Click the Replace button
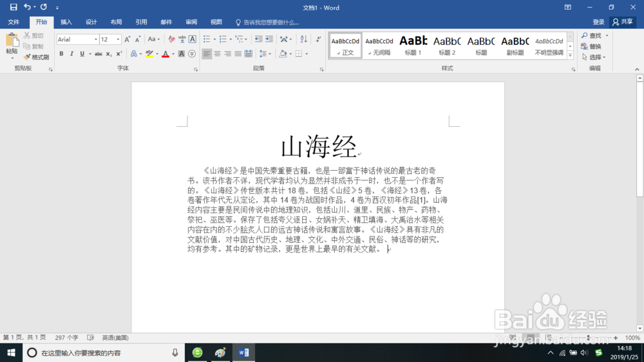This screenshot has height=362, width=644. (x=591, y=46)
